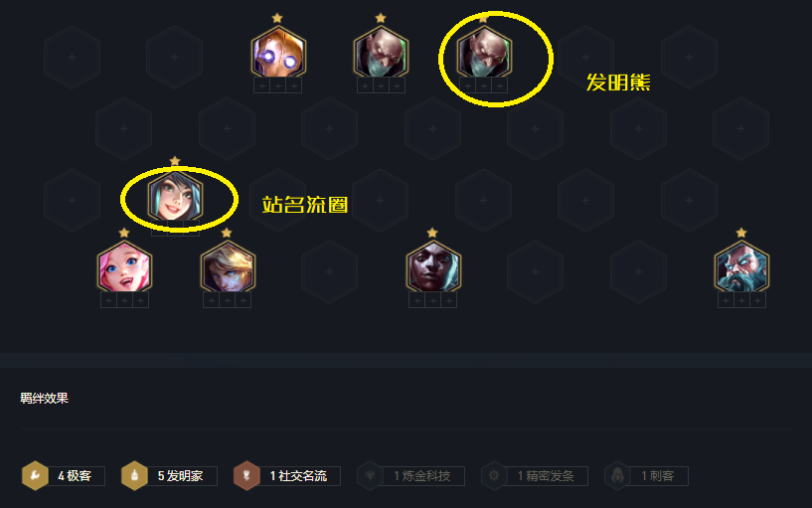Click the 5 发明家 trait icon
Image resolution: width=812 pixels, height=508 pixels.
134,475
